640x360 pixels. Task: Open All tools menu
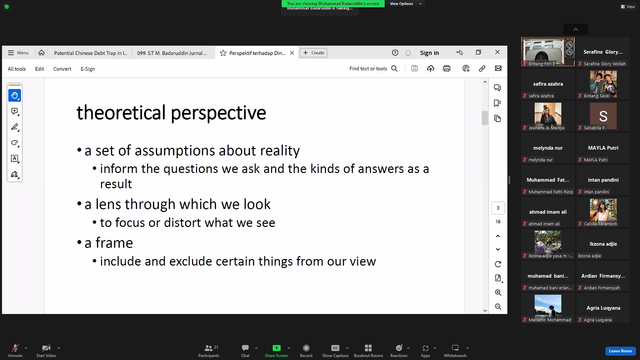[x=17, y=69]
